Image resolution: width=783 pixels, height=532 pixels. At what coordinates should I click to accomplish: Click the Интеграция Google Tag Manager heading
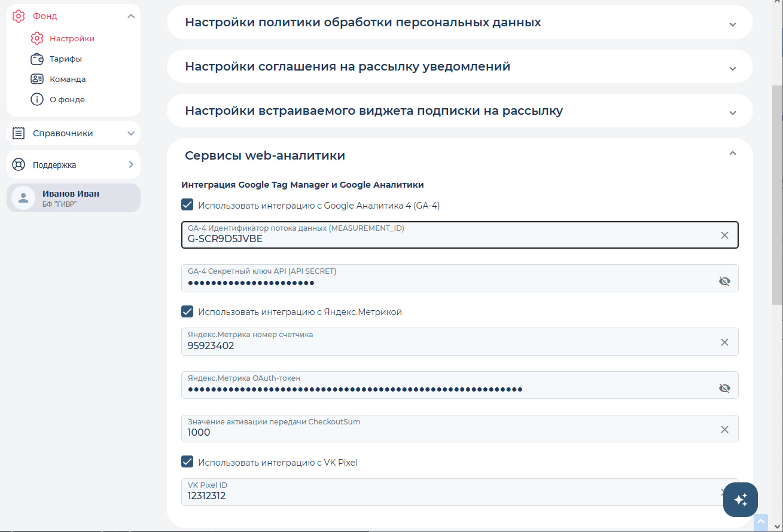[303, 185]
